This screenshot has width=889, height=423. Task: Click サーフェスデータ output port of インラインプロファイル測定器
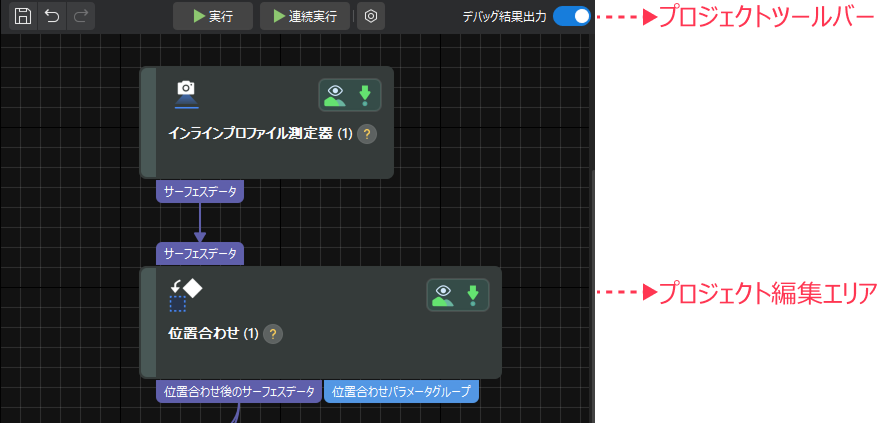tap(200, 192)
